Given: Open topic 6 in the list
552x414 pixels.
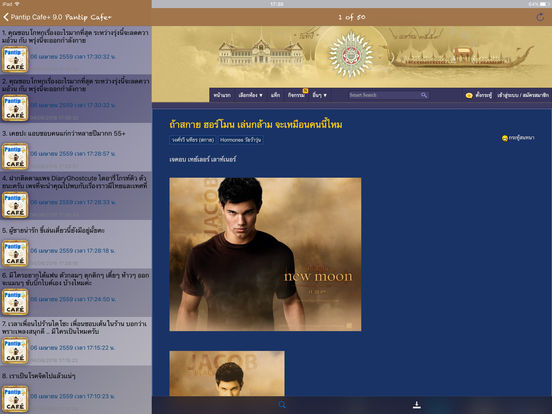Looking at the screenshot, I should 76,293.
